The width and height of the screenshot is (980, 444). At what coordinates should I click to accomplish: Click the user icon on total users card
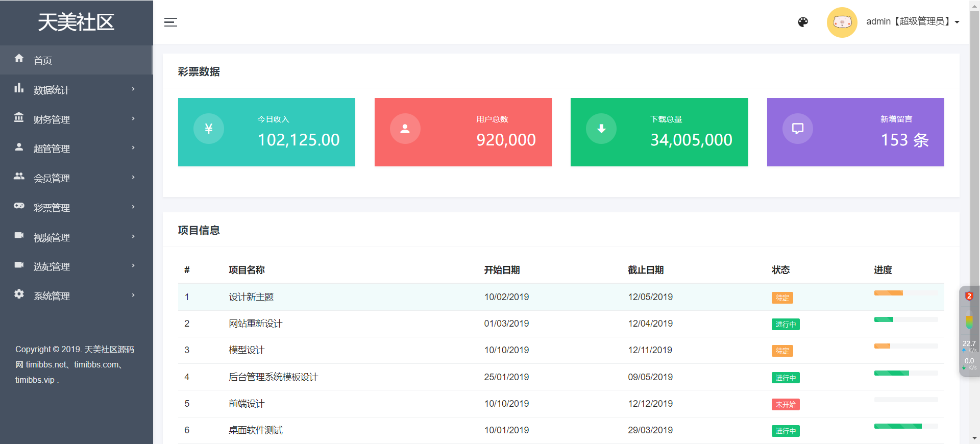(x=405, y=129)
